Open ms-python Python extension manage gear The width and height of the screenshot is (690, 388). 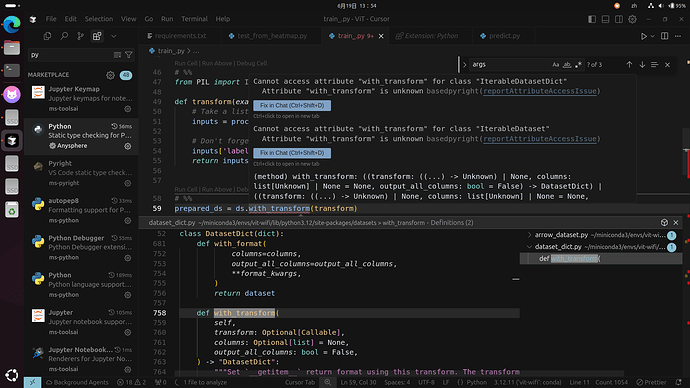tap(128, 295)
